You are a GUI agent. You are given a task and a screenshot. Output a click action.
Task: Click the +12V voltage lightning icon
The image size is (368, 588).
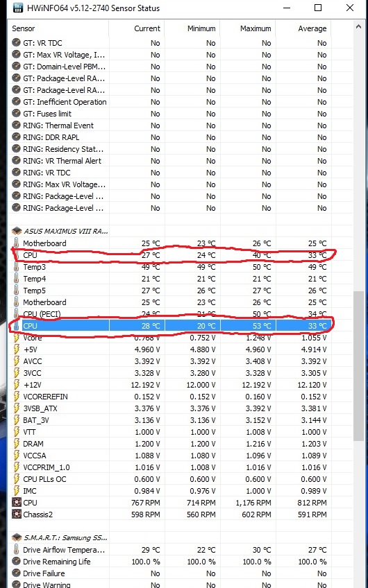click(16, 385)
